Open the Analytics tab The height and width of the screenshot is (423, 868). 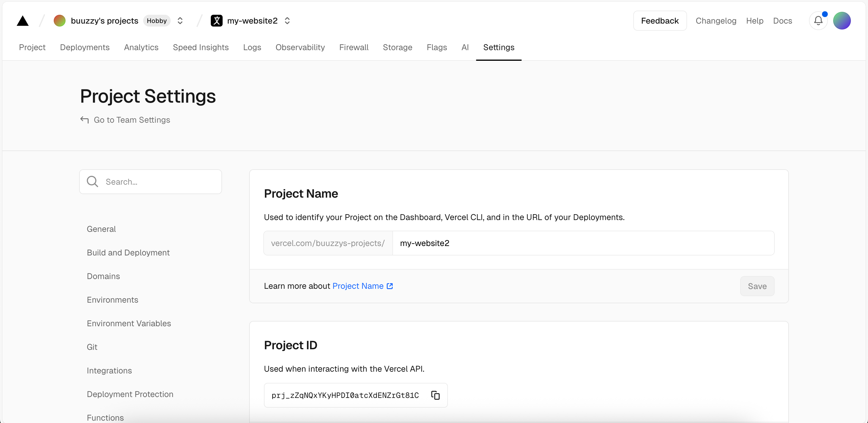coord(141,47)
